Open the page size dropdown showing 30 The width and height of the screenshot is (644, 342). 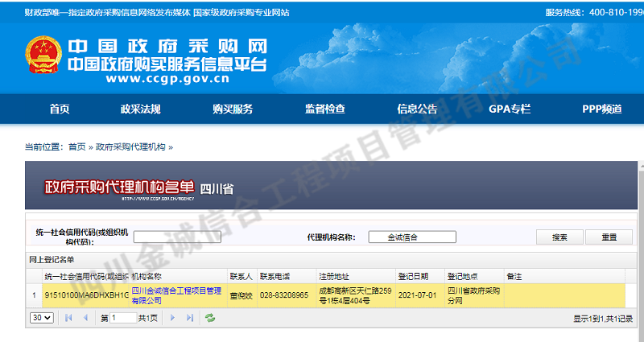point(42,318)
